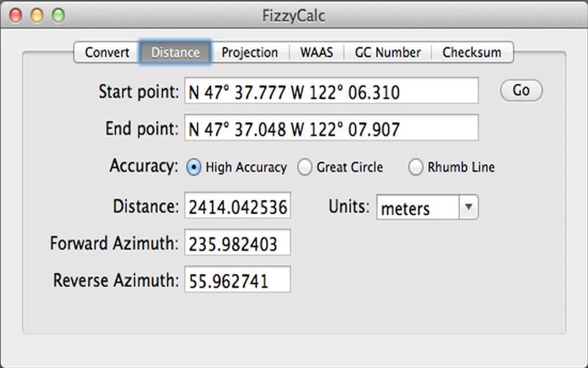Click the Forward Azimuth value field
The height and width of the screenshot is (368, 588).
(237, 243)
